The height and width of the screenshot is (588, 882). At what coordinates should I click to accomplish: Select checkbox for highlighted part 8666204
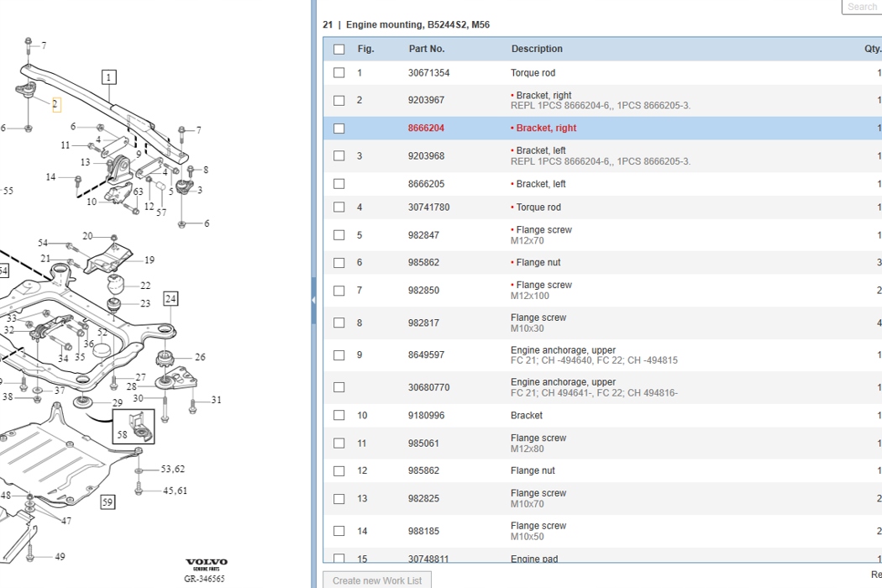(x=339, y=129)
